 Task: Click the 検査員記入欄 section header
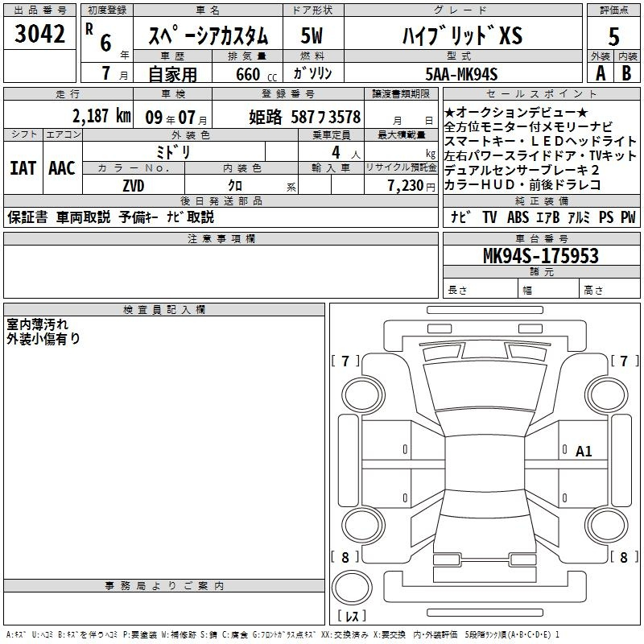[x=164, y=310]
